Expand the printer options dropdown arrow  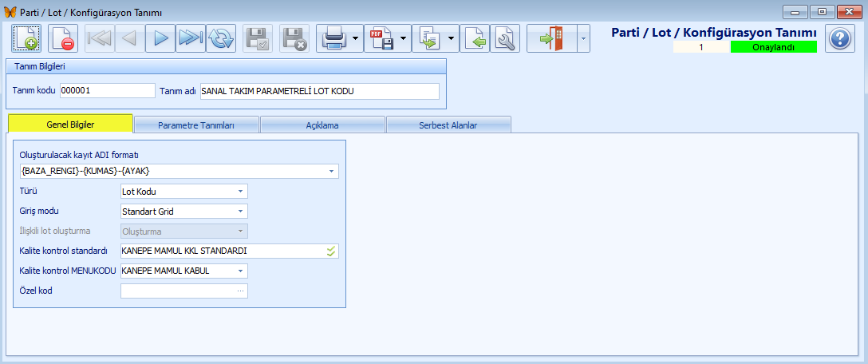click(354, 38)
